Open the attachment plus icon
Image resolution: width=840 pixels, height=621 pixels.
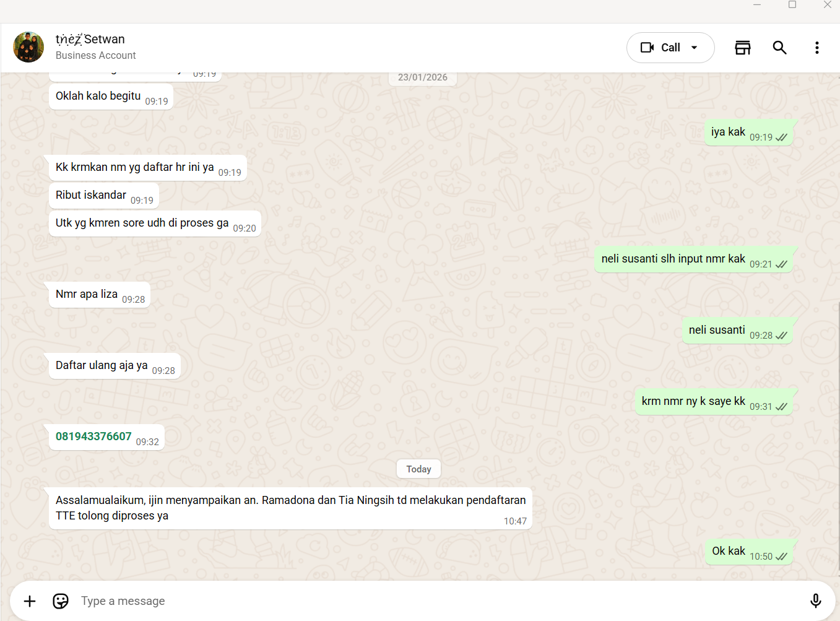(x=30, y=601)
